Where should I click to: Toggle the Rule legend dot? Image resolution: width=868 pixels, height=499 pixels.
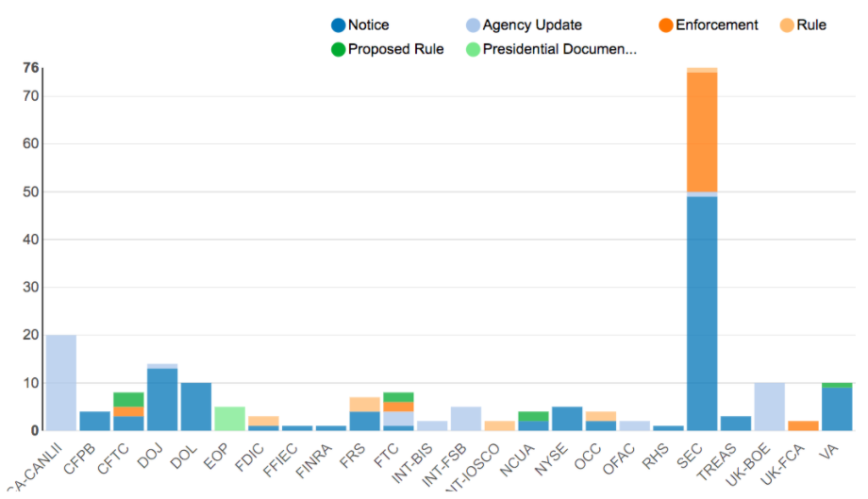coord(787,25)
